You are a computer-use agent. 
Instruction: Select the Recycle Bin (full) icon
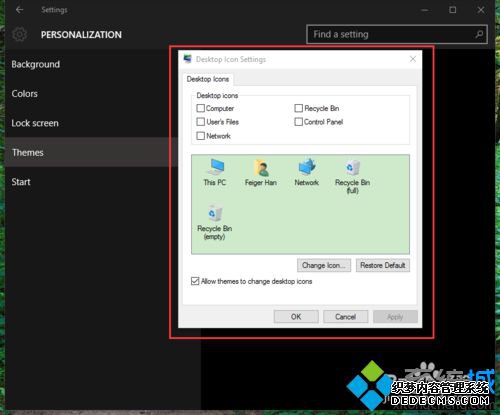coord(352,177)
